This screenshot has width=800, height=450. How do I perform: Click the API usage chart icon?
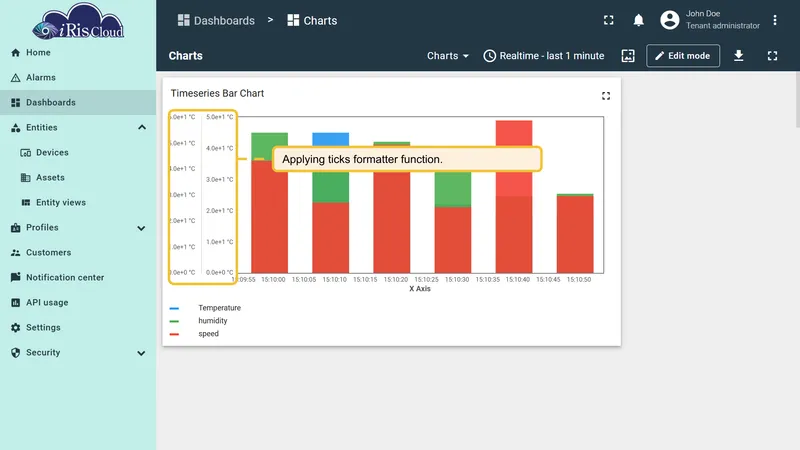pos(15,303)
